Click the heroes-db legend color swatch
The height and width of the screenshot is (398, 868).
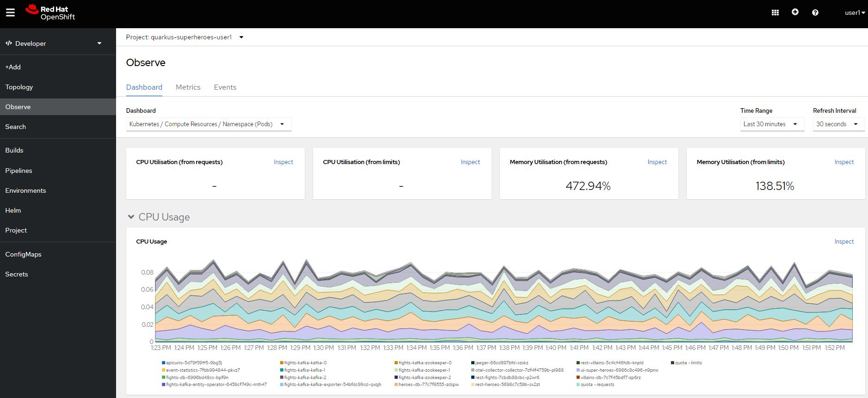pos(396,385)
